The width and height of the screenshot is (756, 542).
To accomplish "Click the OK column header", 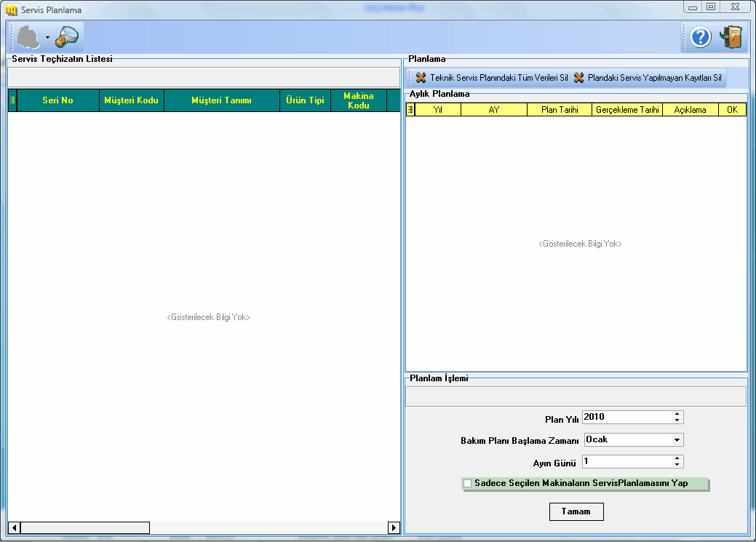I will (732, 110).
